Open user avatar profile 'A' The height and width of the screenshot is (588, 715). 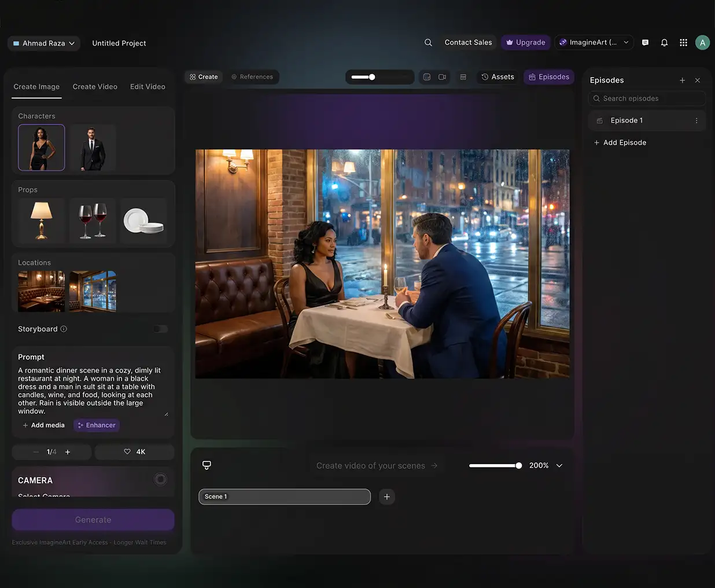[702, 42]
